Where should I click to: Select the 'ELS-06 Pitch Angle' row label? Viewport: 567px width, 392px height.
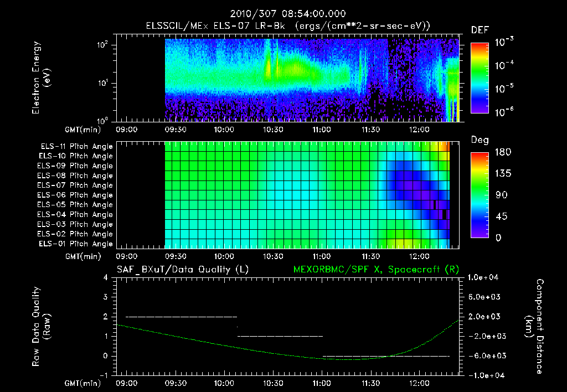coord(75,195)
